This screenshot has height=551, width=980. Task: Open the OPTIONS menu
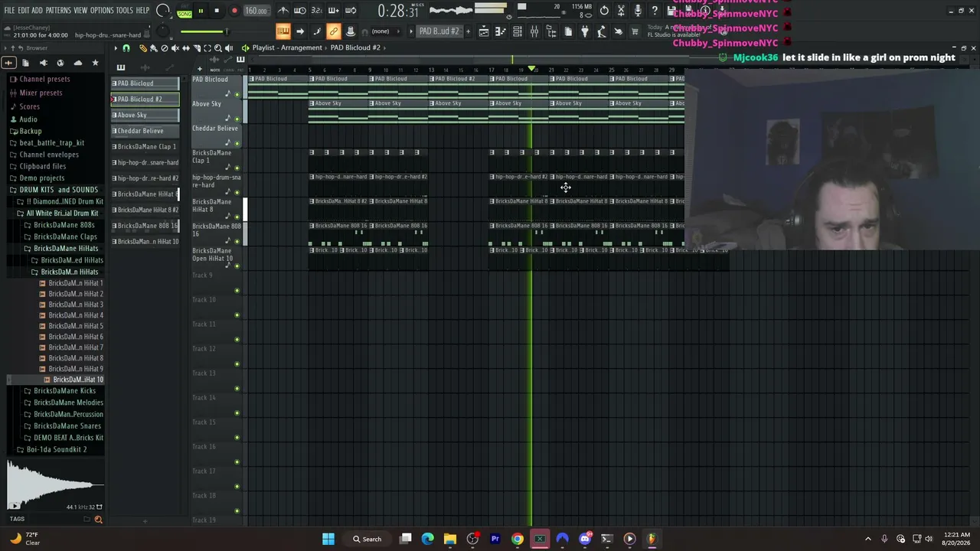[x=102, y=11]
